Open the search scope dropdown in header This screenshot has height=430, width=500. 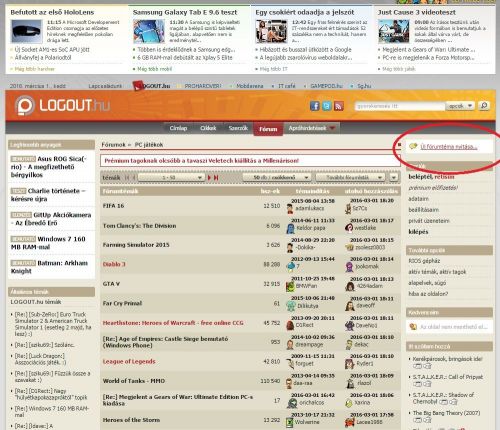tap(460, 106)
